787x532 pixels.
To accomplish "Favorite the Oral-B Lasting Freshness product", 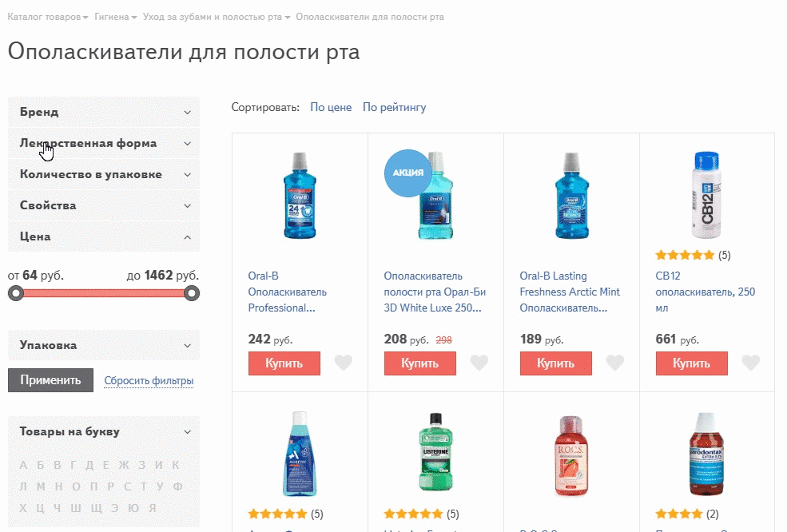I will click(615, 363).
